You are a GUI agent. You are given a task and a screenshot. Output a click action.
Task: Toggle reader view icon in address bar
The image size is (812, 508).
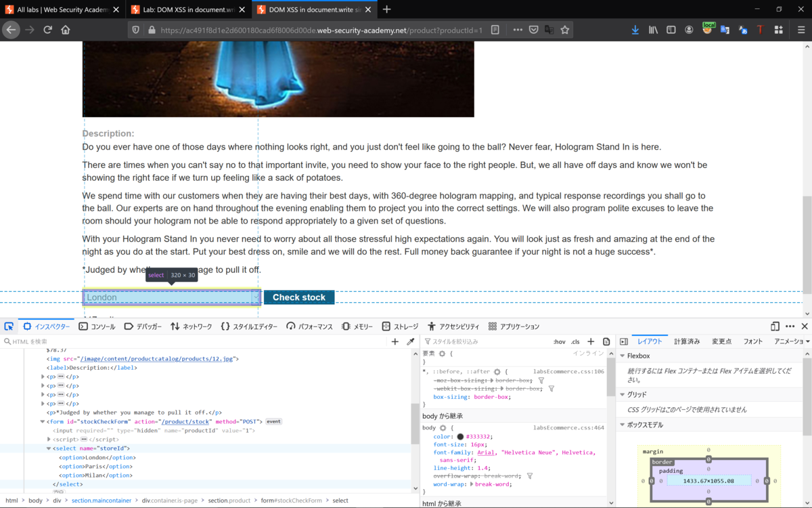pos(495,30)
